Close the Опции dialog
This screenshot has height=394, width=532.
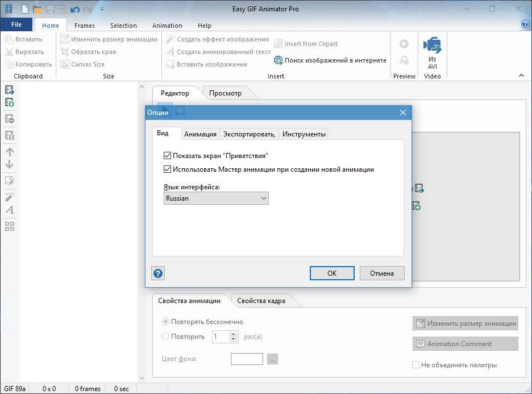click(x=403, y=113)
